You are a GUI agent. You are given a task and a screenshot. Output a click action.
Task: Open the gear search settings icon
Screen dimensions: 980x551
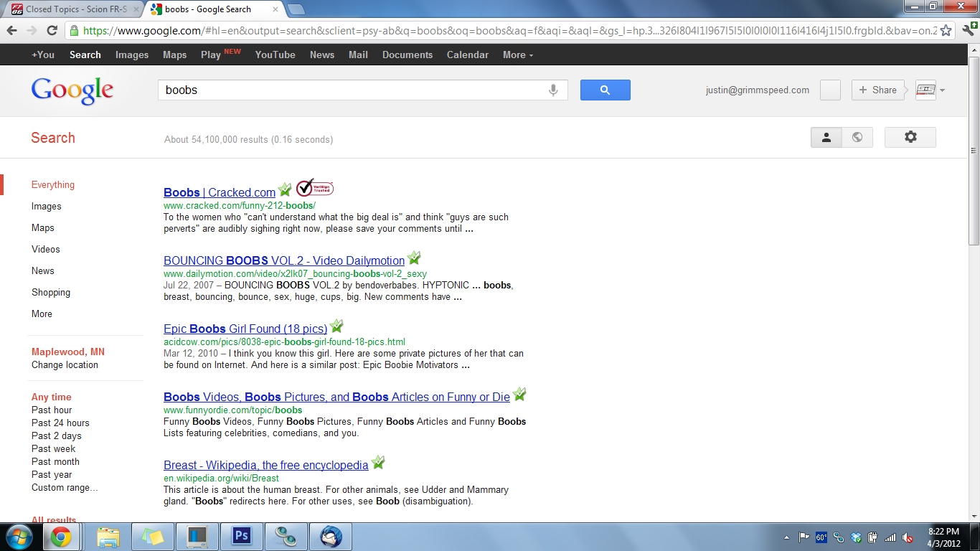pyautogui.click(x=910, y=137)
